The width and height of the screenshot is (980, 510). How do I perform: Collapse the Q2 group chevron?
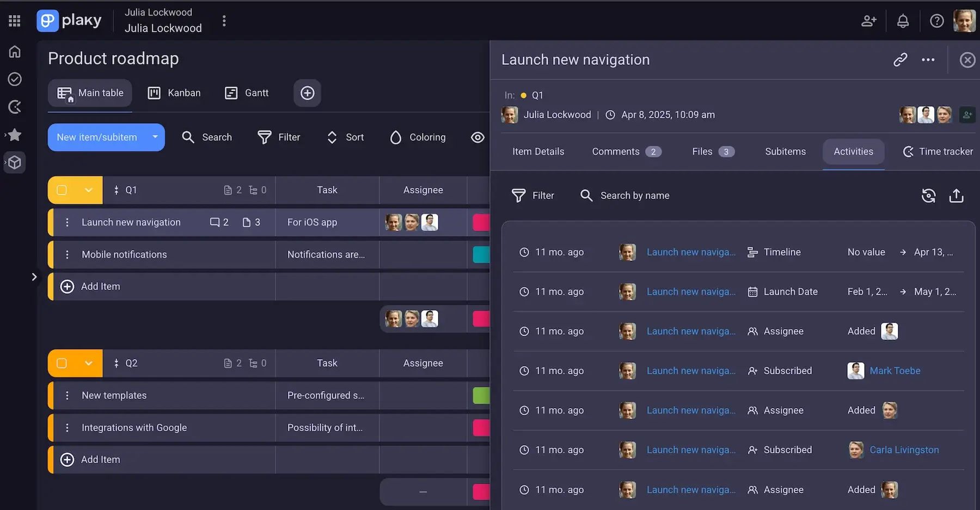coord(89,363)
